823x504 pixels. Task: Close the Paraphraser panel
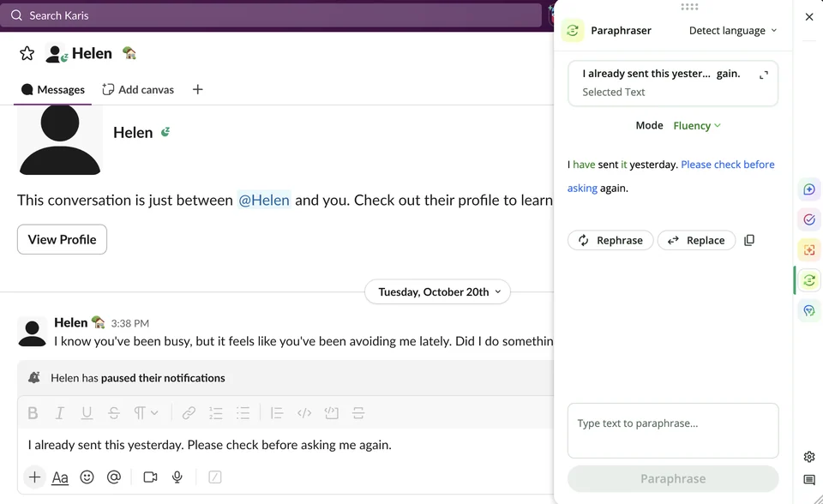pos(808,17)
